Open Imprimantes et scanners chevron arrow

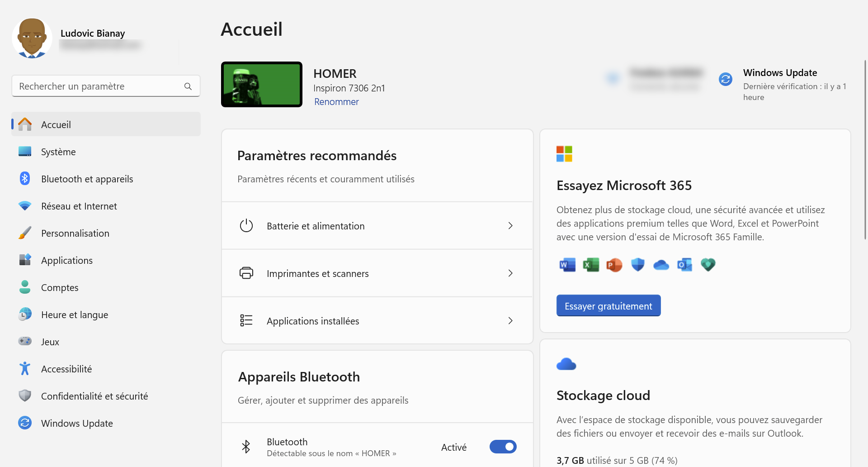click(510, 273)
